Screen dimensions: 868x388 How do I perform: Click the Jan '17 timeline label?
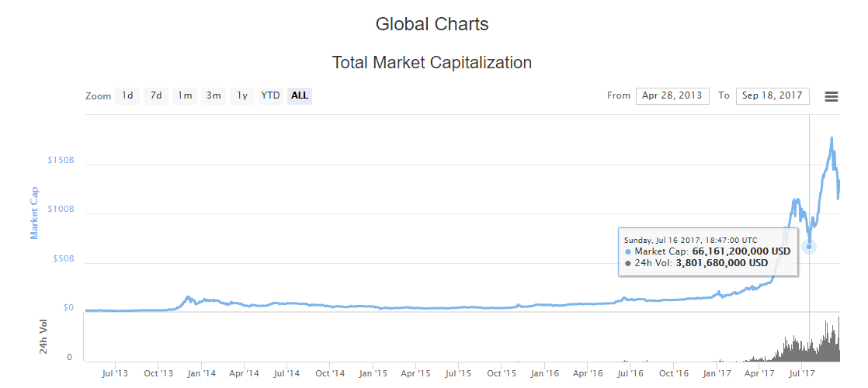pyautogui.click(x=717, y=373)
